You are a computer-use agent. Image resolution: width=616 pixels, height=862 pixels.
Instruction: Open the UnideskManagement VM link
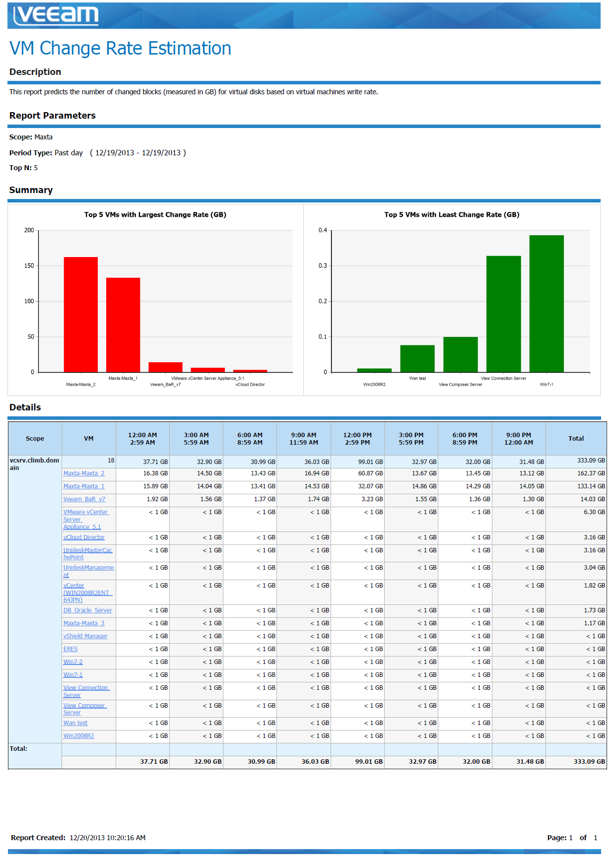tap(88, 571)
